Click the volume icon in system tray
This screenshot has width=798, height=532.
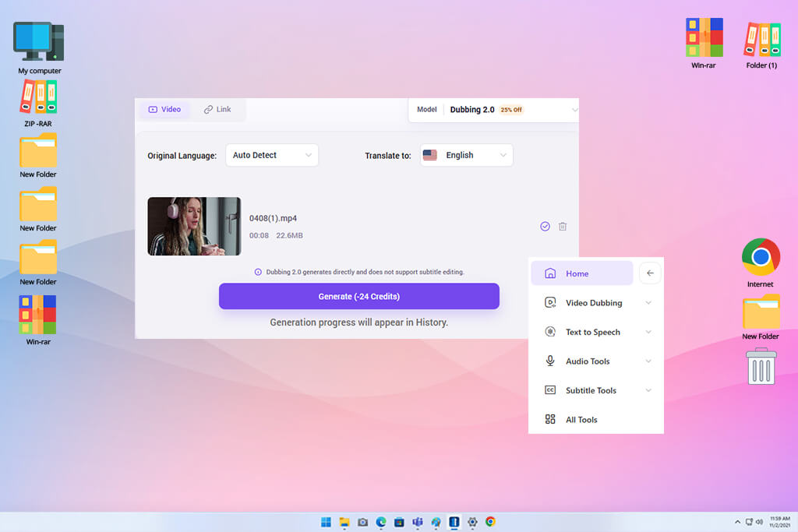759,522
